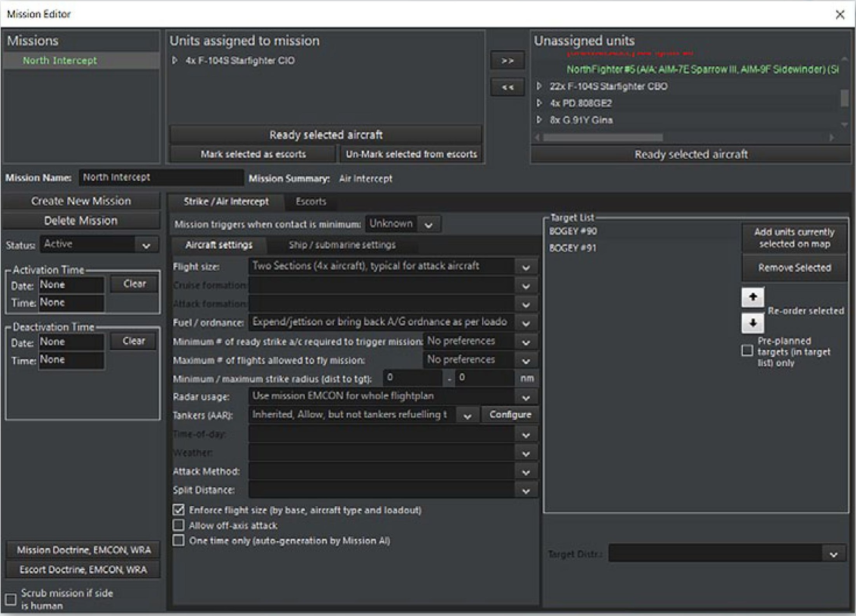Expand the 8x G.91Y Gina group
856x616 pixels.
pyautogui.click(x=539, y=120)
